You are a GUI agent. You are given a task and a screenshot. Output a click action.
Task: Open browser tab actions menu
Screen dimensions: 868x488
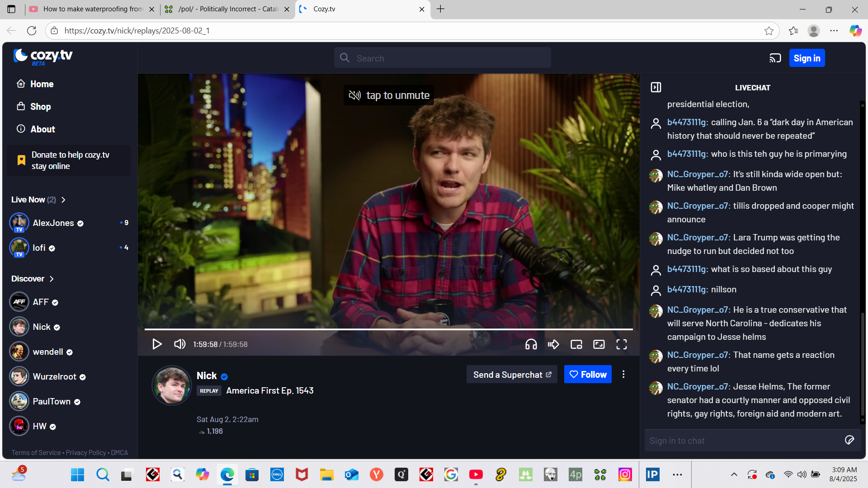11,9
